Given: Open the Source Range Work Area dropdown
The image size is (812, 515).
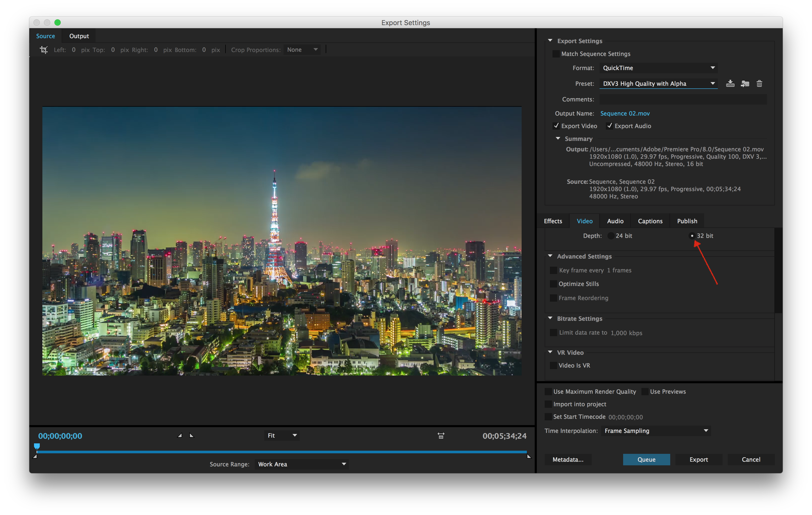Looking at the screenshot, I should point(301,464).
